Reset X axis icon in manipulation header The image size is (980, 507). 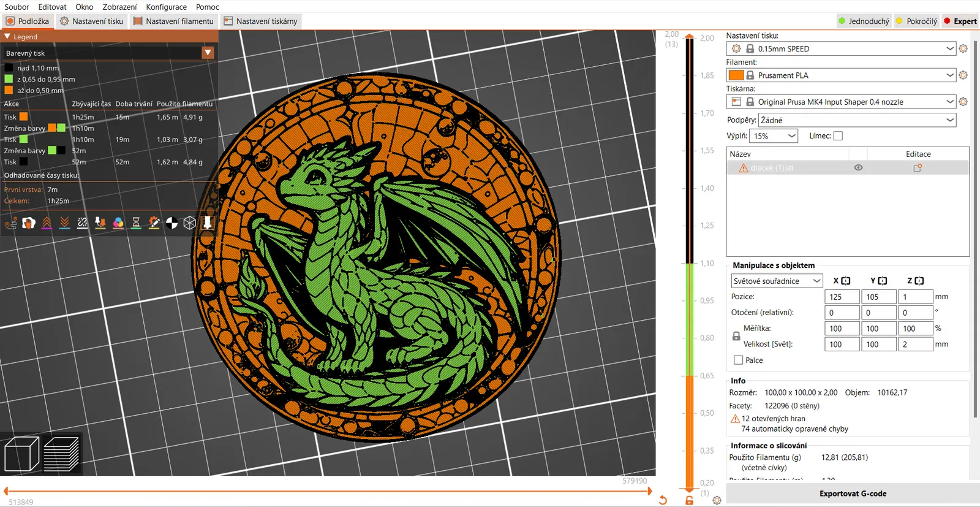coord(846,281)
